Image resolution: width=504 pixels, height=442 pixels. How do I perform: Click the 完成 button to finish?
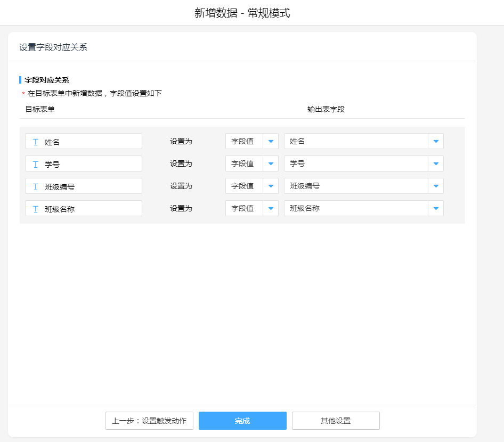coord(242,421)
